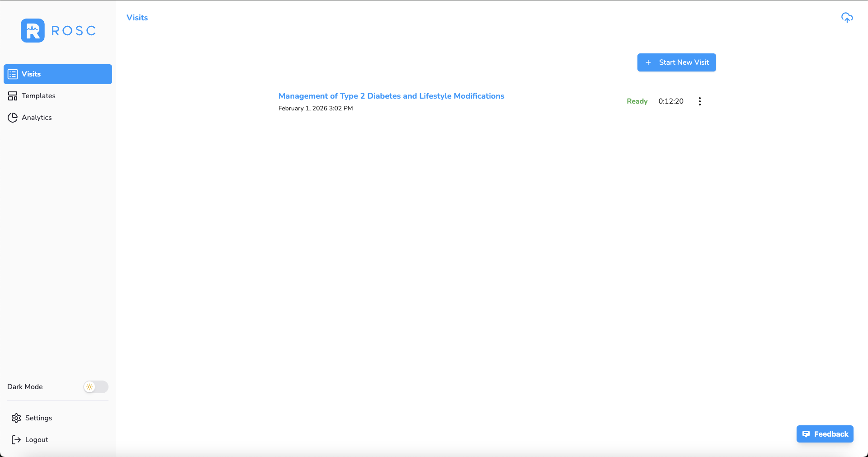This screenshot has width=868, height=457.
Task: Select the Visits list icon in sidebar
Action: pyautogui.click(x=12, y=74)
